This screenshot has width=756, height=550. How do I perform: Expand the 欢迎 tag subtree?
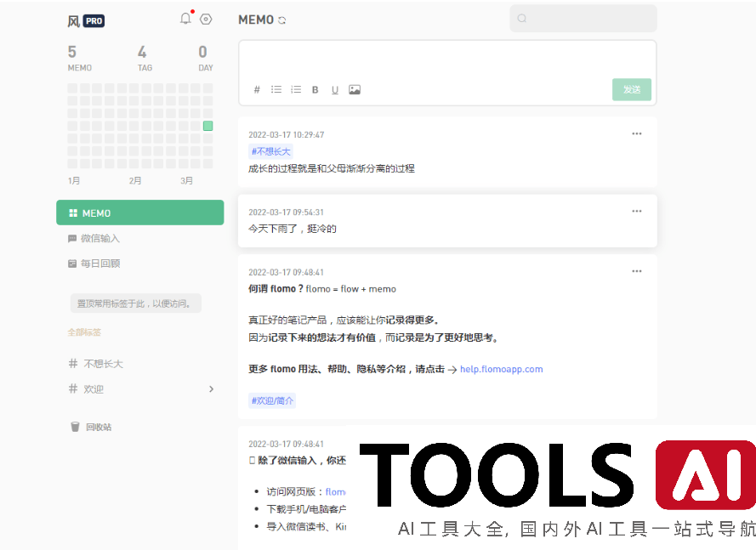click(x=212, y=389)
